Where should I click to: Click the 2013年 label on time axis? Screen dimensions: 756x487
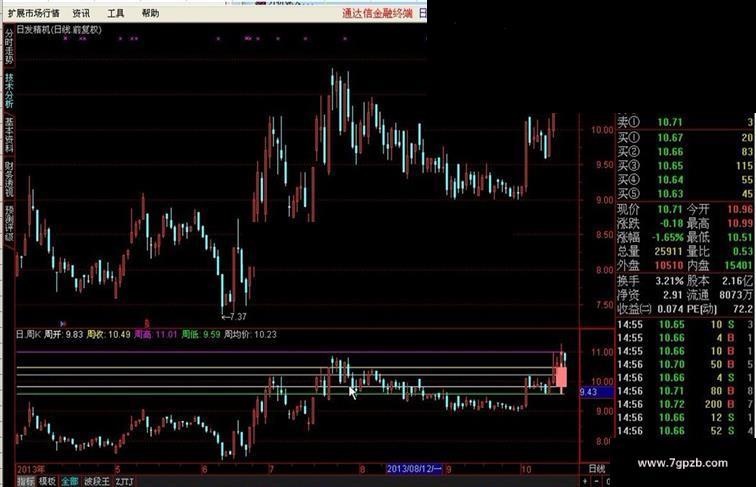[31, 469]
